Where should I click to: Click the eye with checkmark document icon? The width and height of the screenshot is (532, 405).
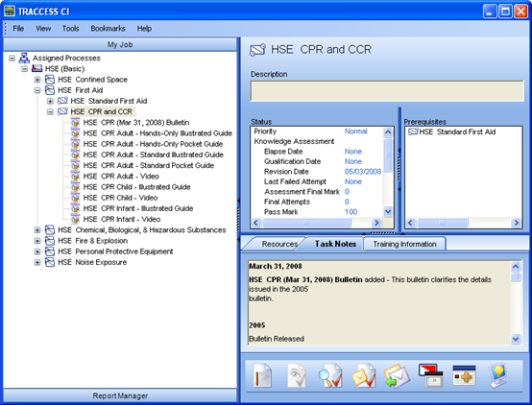pos(297,375)
